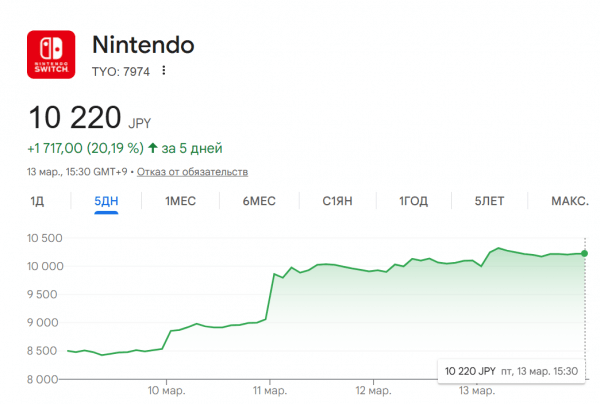The image size is (600, 404).
Task: Click the 10 мар. date axis label
Action: (166, 388)
